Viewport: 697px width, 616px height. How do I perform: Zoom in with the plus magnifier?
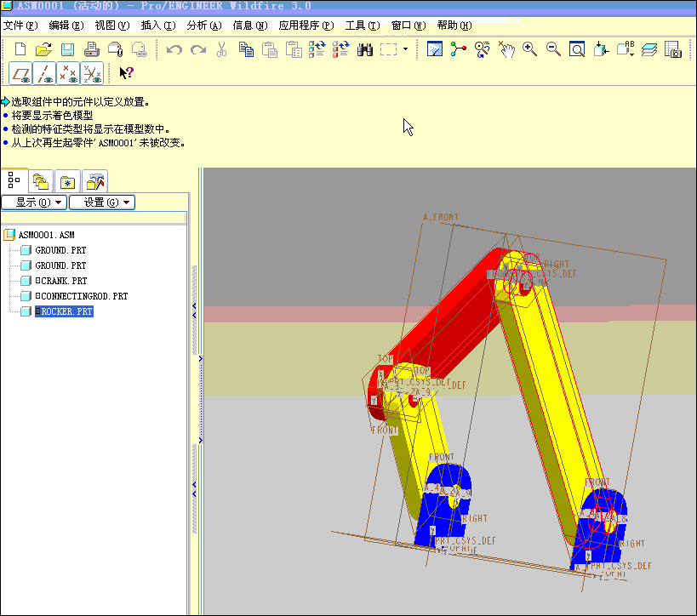pos(530,49)
